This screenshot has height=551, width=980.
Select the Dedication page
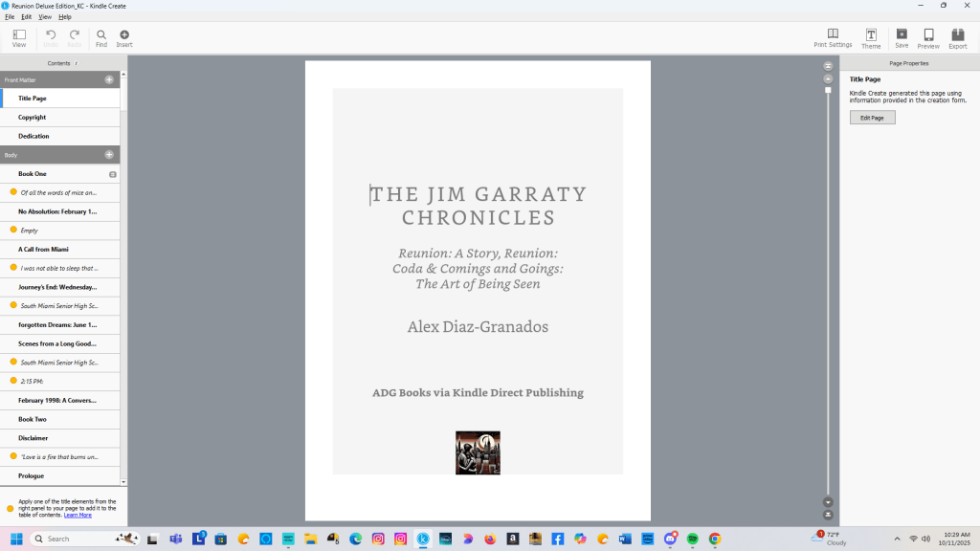[33, 136]
